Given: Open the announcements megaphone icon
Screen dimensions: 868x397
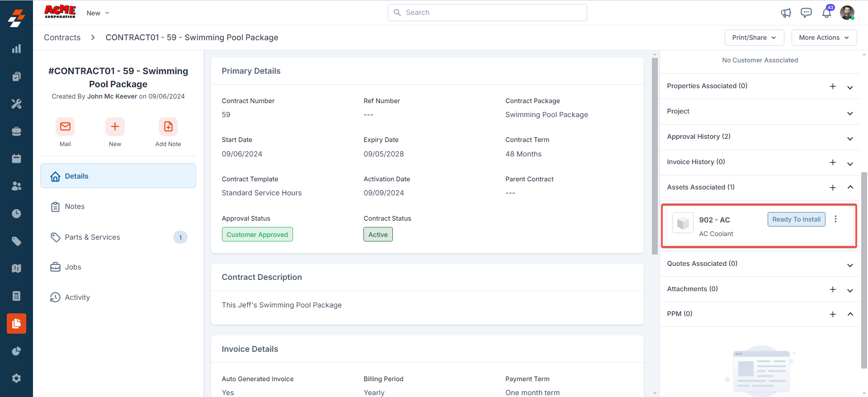Looking at the screenshot, I should click(786, 13).
